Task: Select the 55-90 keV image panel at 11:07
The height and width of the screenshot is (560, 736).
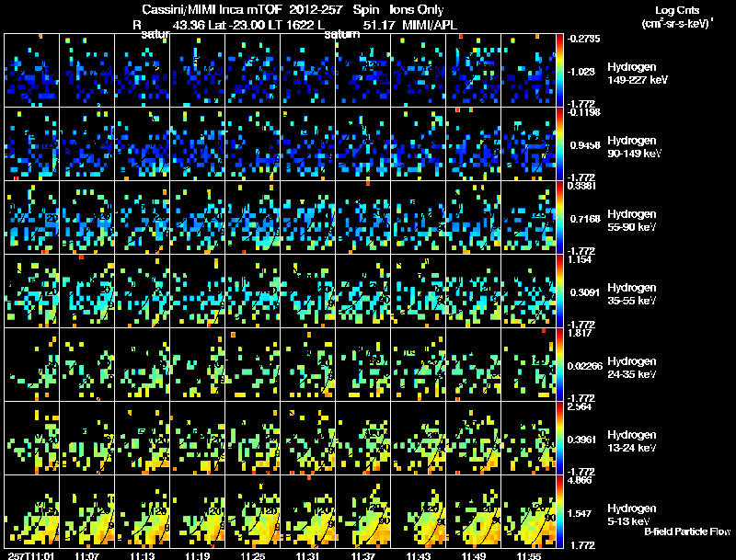Action: coord(86,218)
